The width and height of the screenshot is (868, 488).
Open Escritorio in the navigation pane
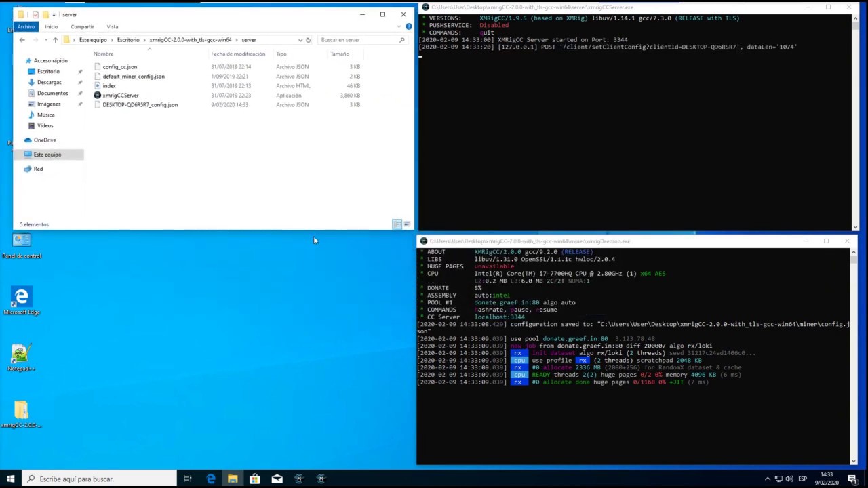coord(48,71)
